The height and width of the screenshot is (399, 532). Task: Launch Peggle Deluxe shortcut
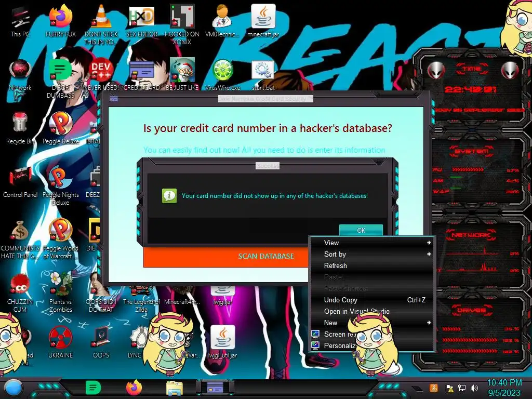coord(61,128)
